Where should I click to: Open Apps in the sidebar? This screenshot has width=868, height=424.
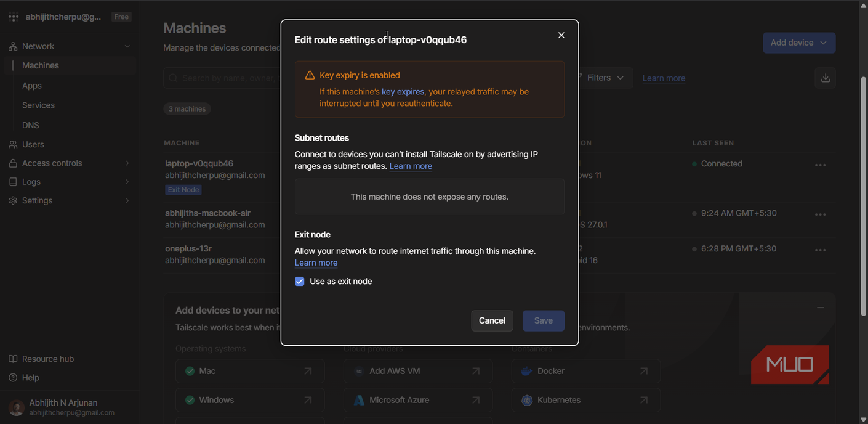tap(32, 86)
